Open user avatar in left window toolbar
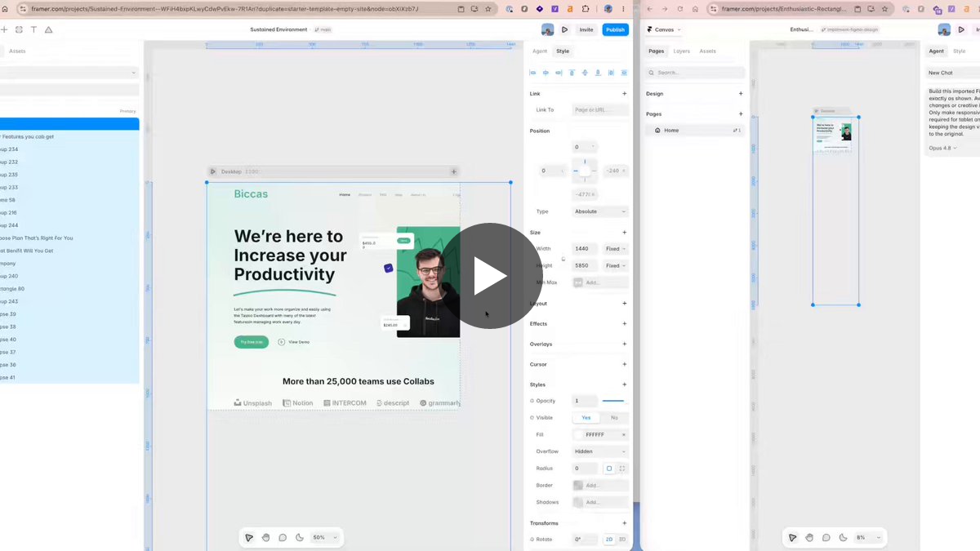The height and width of the screenshot is (551, 980). (x=547, y=29)
